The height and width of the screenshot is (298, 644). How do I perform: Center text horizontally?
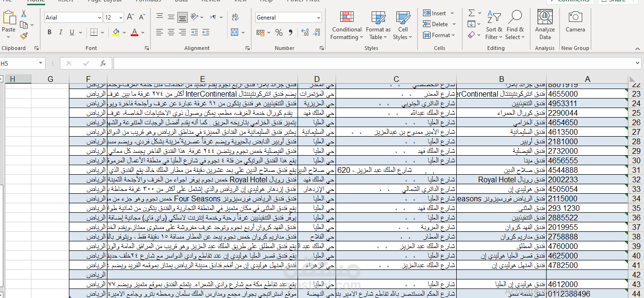[171, 32]
